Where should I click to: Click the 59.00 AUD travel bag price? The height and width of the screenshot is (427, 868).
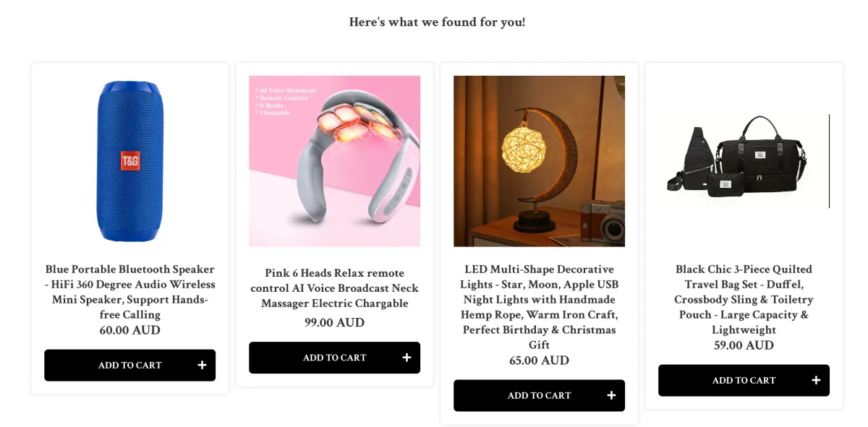point(744,345)
